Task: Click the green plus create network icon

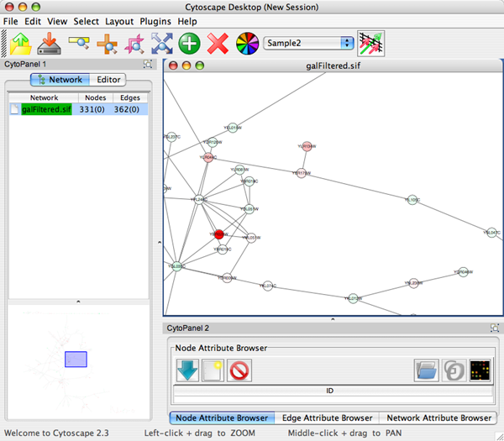Action: pyautogui.click(x=189, y=43)
